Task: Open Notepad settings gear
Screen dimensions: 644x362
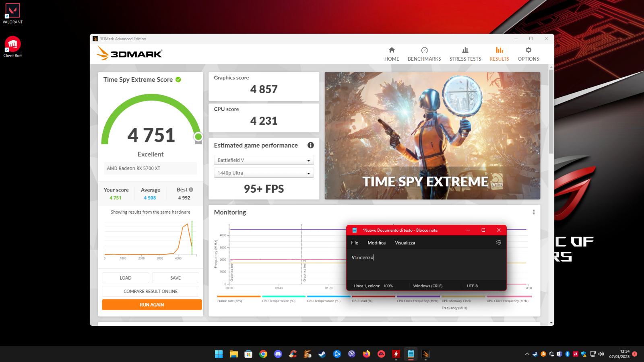Action: [499, 243]
